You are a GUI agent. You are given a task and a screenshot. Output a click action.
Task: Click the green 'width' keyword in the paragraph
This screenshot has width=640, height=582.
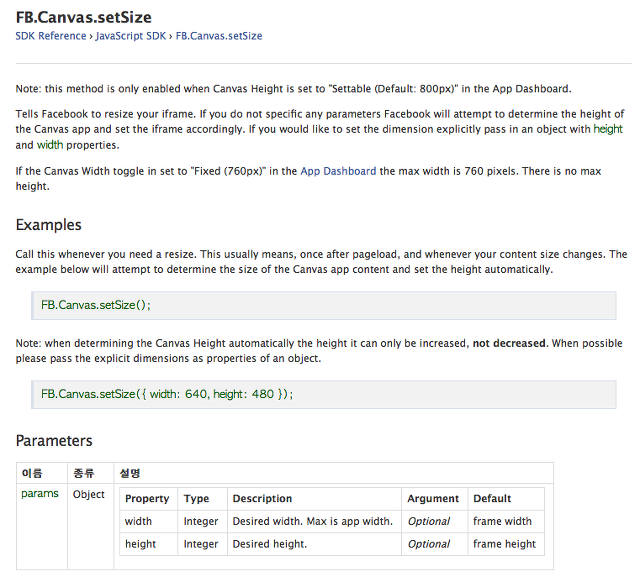[x=50, y=145]
